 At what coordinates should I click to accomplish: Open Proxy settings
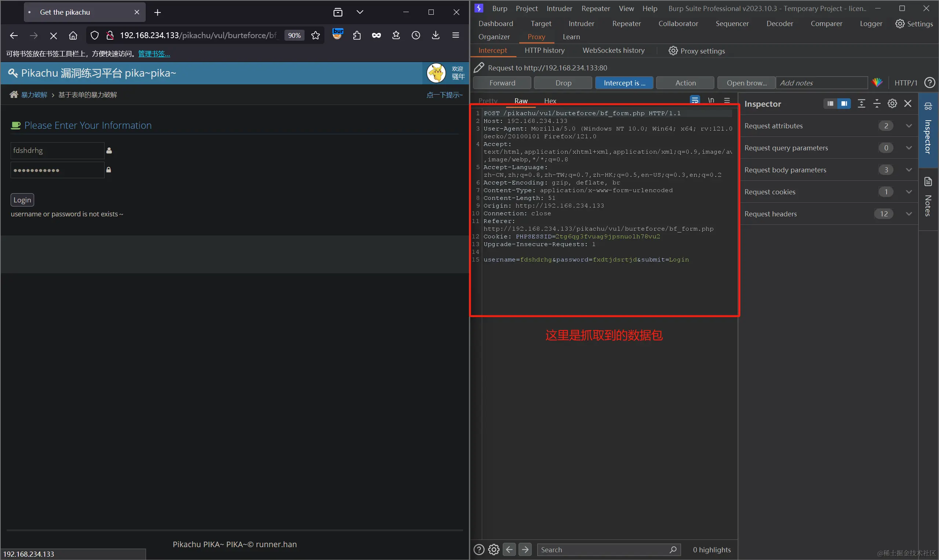[x=696, y=51]
